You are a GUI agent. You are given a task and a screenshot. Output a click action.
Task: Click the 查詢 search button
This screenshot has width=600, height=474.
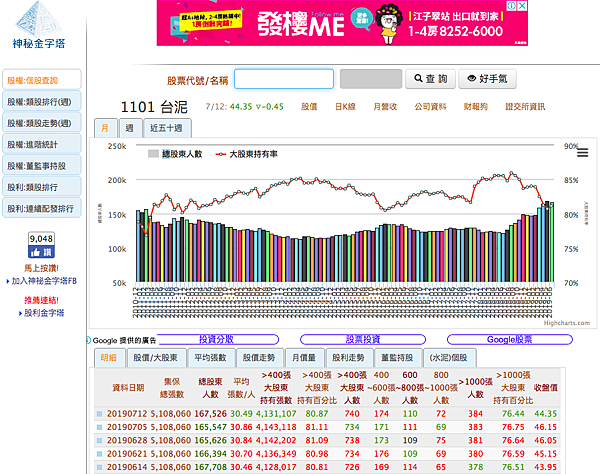pyautogui.click(x=430, y=79)
